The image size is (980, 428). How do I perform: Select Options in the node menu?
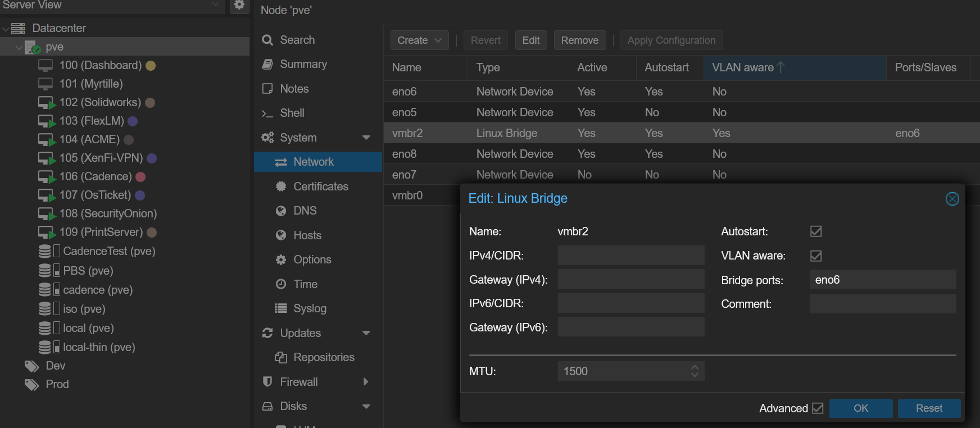tap(312, 259)
